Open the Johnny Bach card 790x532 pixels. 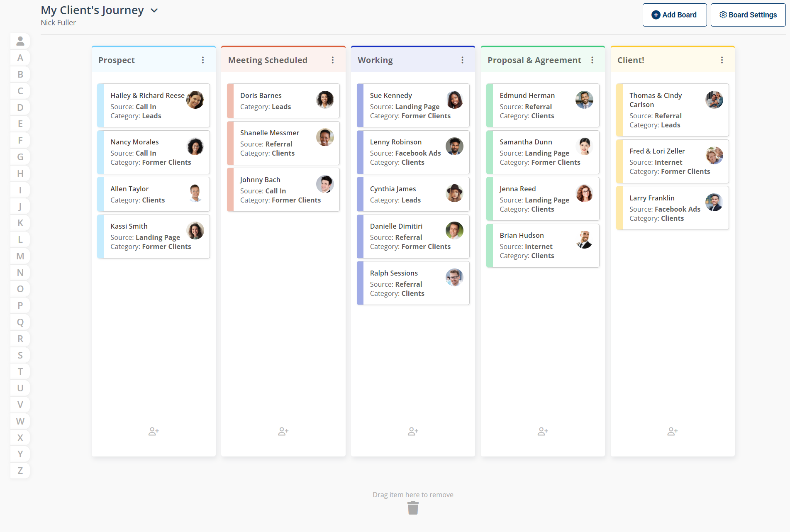pyautogui.click(x=283, y=190)
